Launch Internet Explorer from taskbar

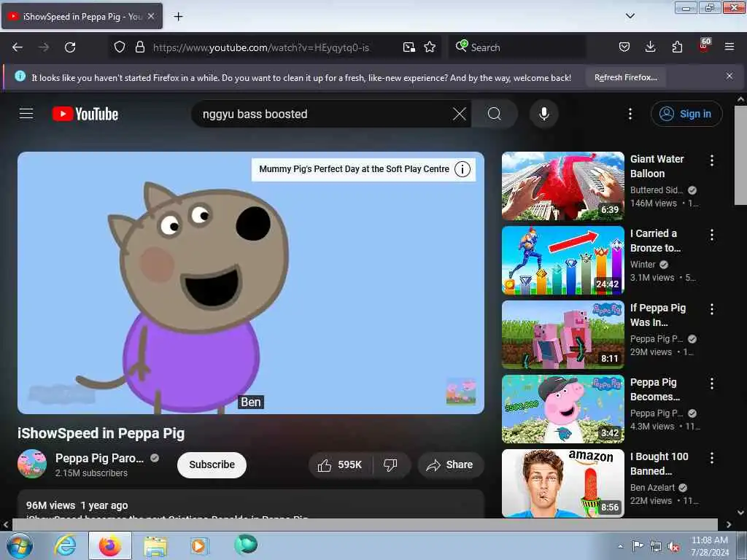[65, 545]
